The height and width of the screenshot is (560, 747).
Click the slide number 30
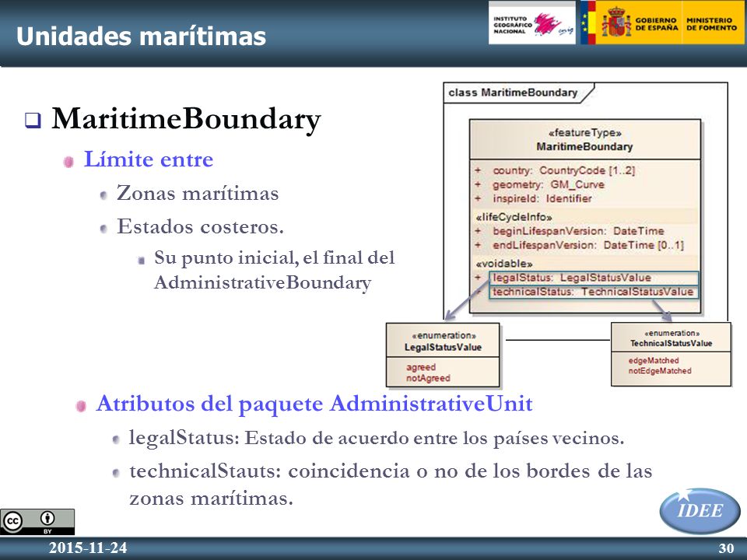click(727, 548)
